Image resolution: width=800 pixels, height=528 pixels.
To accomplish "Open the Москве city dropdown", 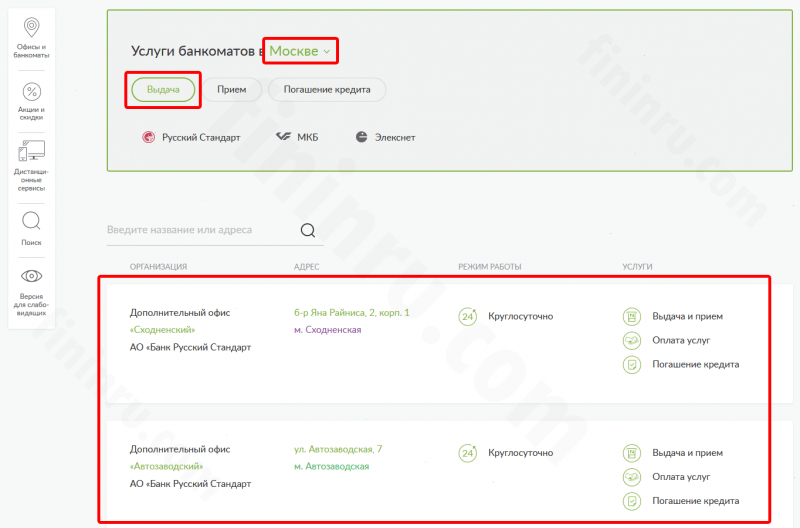I will pos(300,51).
